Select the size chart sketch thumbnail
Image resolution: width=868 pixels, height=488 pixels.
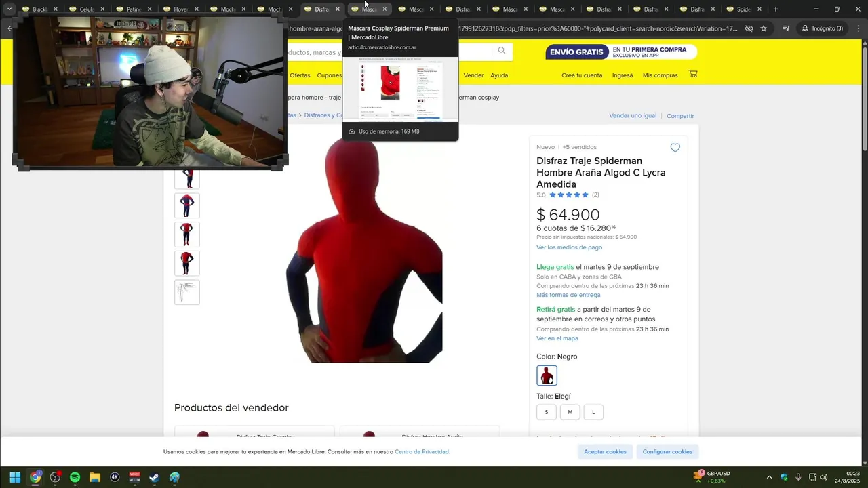coord(187,292)
